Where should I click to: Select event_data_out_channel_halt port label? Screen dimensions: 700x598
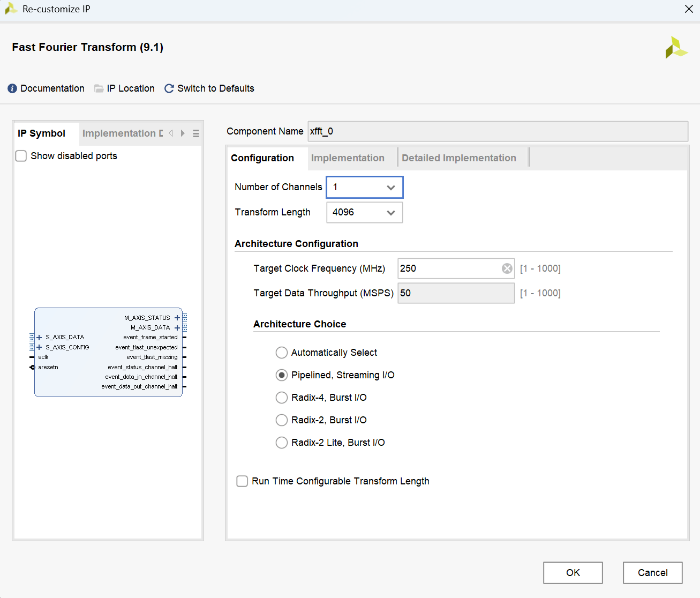pyautogui.click(x=139, y=386)
